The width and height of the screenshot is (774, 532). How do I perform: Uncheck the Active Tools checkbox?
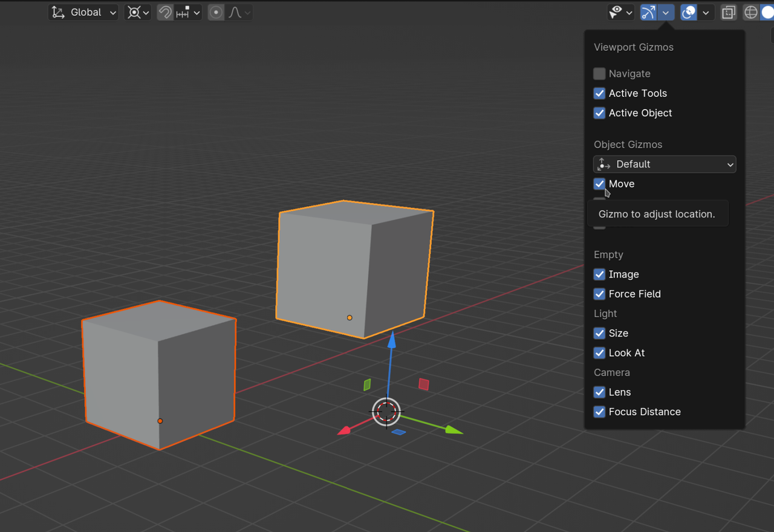point(599,93)
